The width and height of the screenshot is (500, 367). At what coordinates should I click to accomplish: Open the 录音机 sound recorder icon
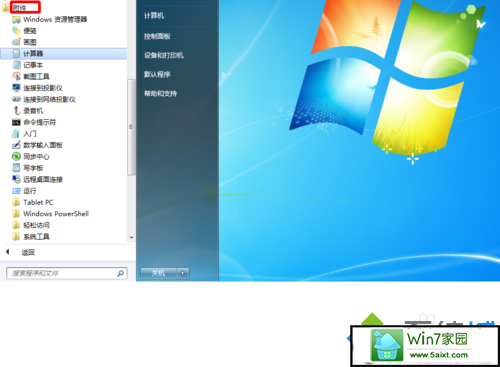(16, 111)
